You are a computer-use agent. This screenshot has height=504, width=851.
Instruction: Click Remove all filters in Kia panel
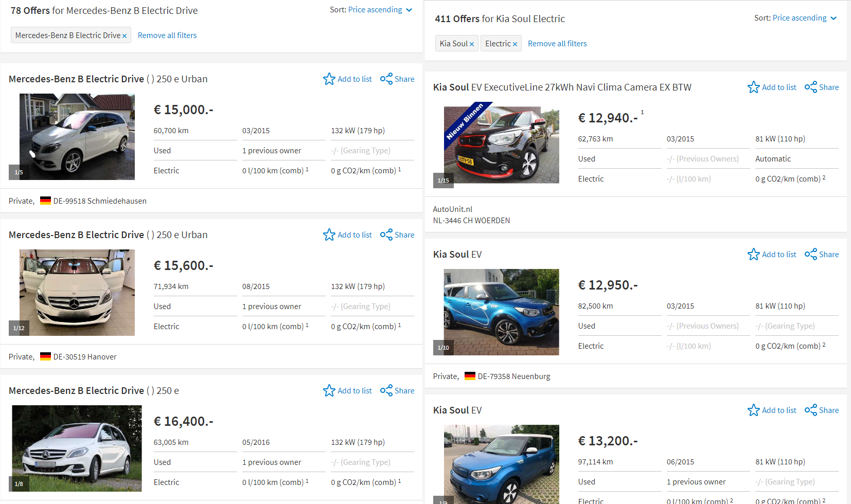tap(557, 44)
